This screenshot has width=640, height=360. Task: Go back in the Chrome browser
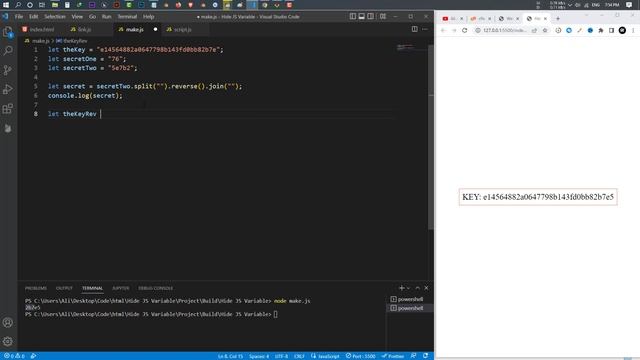443,30
